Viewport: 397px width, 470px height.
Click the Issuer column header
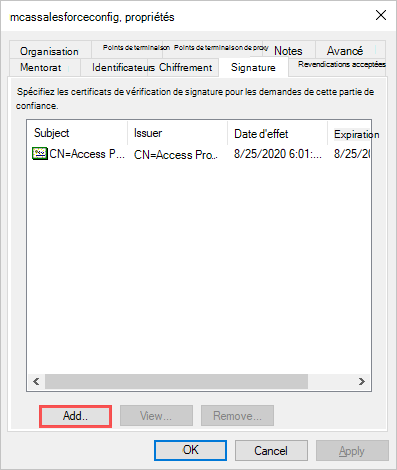(x=177, y=133)
